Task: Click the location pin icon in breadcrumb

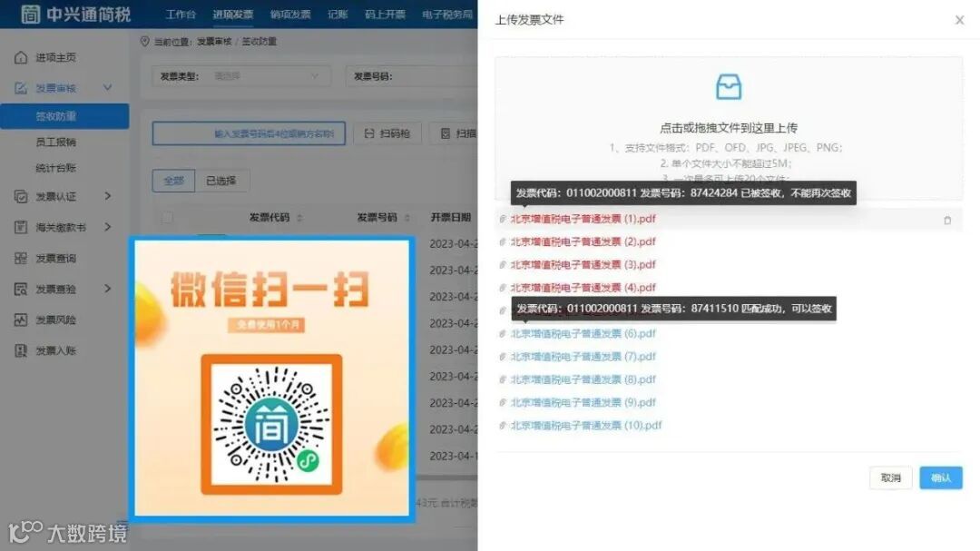Action: coord(144,41)
